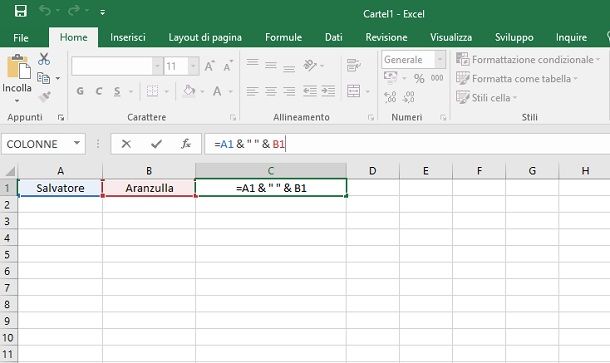Viewport: 610px width, 363px height.
Task: Open Stili cella menu
Action: (x=486, y=97)
